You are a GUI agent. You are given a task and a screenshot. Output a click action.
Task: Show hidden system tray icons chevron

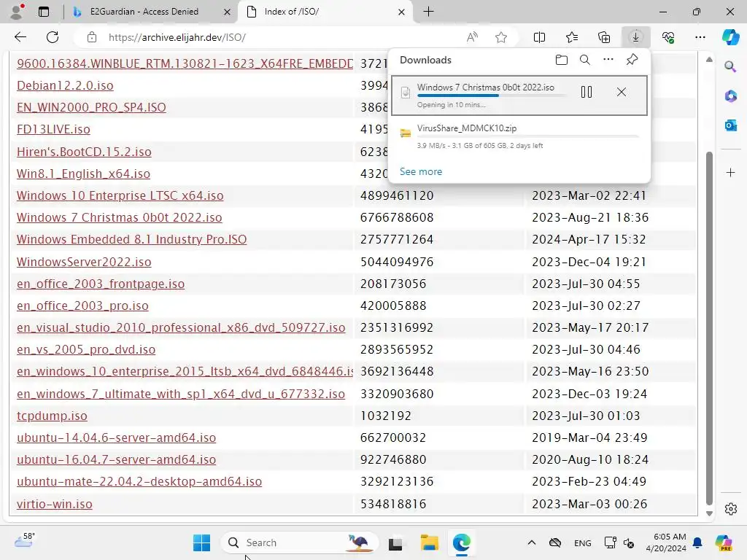click(x=532, y=542)
